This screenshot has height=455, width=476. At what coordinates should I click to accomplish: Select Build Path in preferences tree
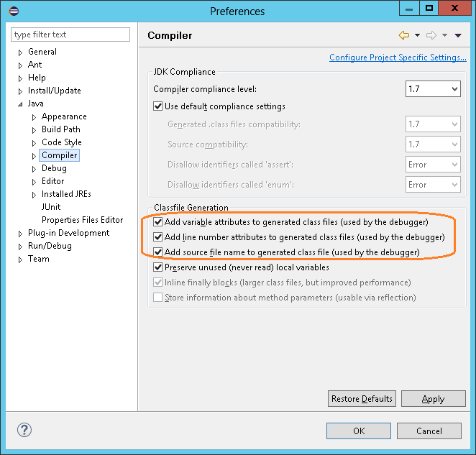[x=60, y=129]
